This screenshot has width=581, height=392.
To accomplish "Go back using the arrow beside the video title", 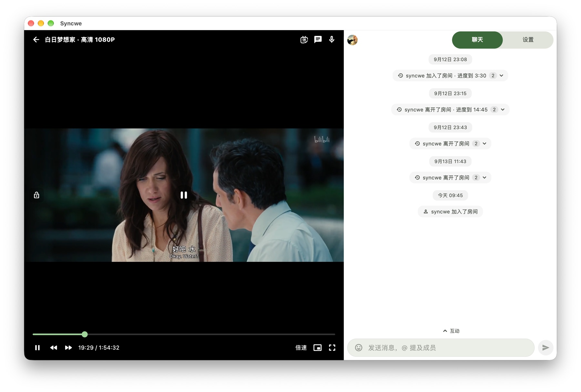I will (36, 39).
